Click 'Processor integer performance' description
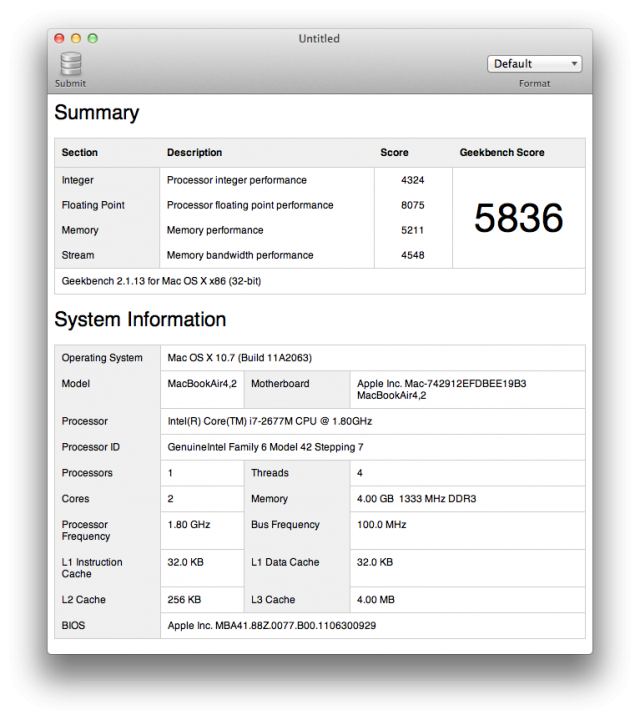640x721 pixels. click(x=237, y=180)
